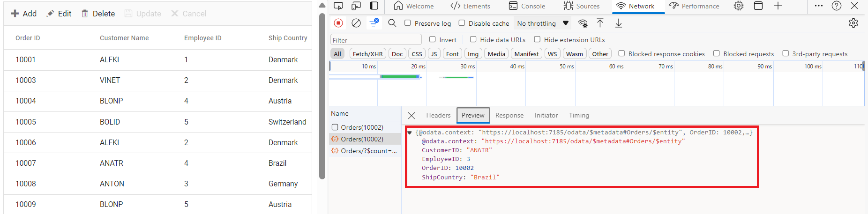
Task: Open the Response tab
Action: click(509, 115)
